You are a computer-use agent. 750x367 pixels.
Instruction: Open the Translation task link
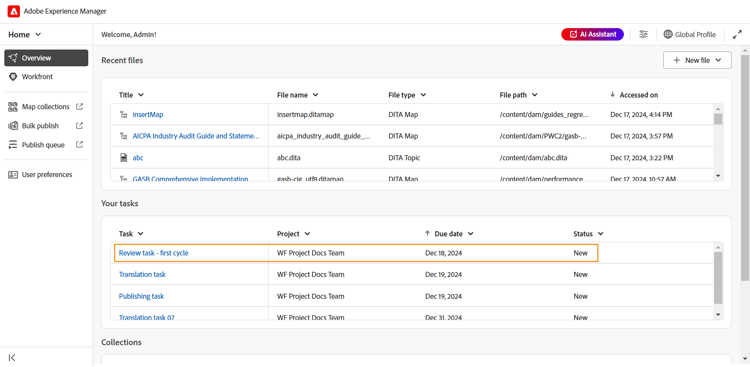coord(142,274)
